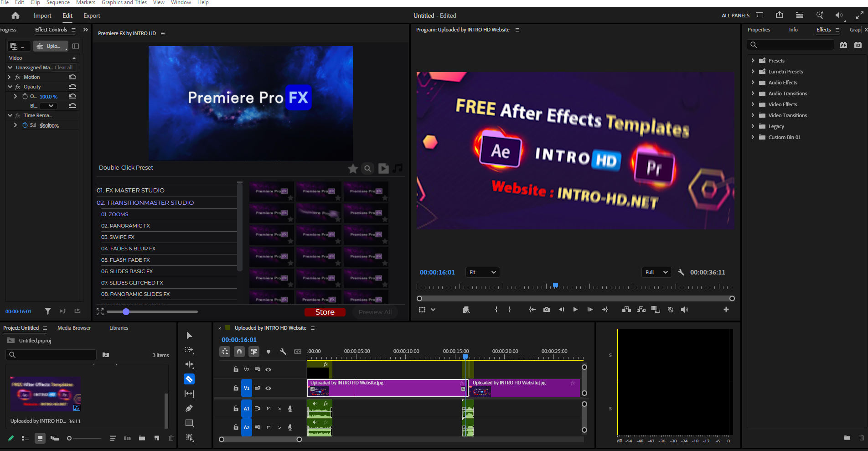Toggle V1 track output eye
Screen dimensions: 868x451
click(x=269, y=388)
